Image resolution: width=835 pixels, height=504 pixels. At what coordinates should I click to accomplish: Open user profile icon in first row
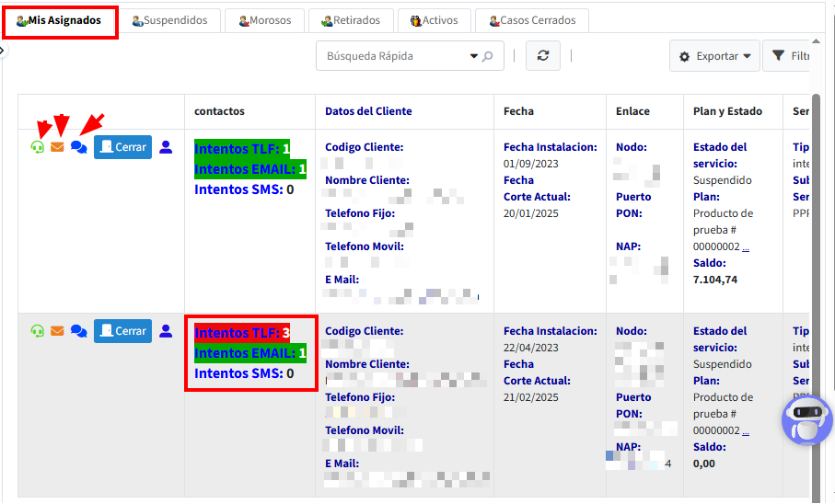(x=166, y=147)
